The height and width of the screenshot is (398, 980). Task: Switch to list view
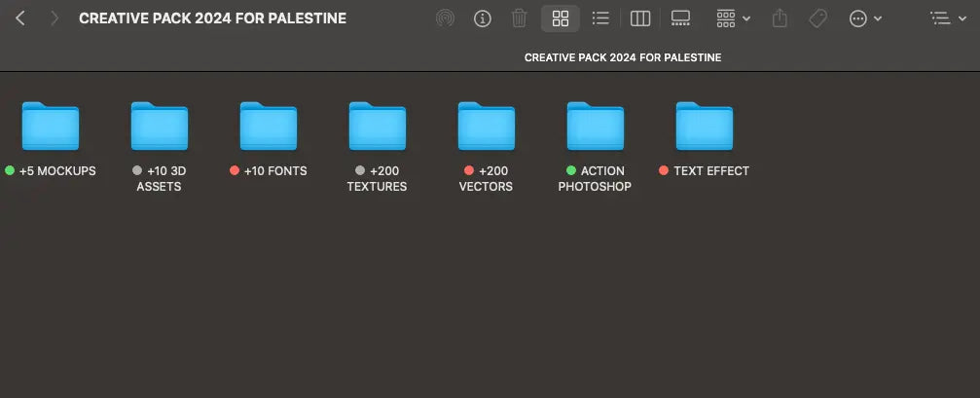click(x=600, y=18)
